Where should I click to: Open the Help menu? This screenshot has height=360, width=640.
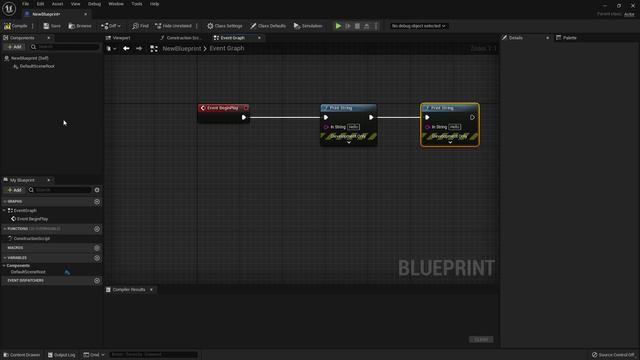[154, 4]
